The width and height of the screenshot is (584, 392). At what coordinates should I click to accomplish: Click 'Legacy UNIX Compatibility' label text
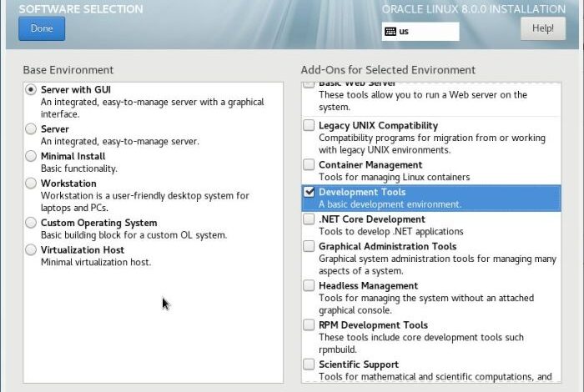click(379, 125)
